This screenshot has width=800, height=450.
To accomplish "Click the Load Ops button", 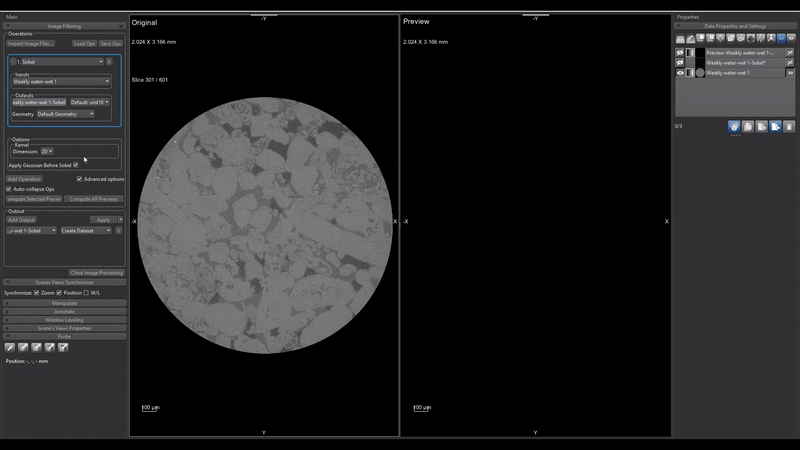I will (84, 43).
